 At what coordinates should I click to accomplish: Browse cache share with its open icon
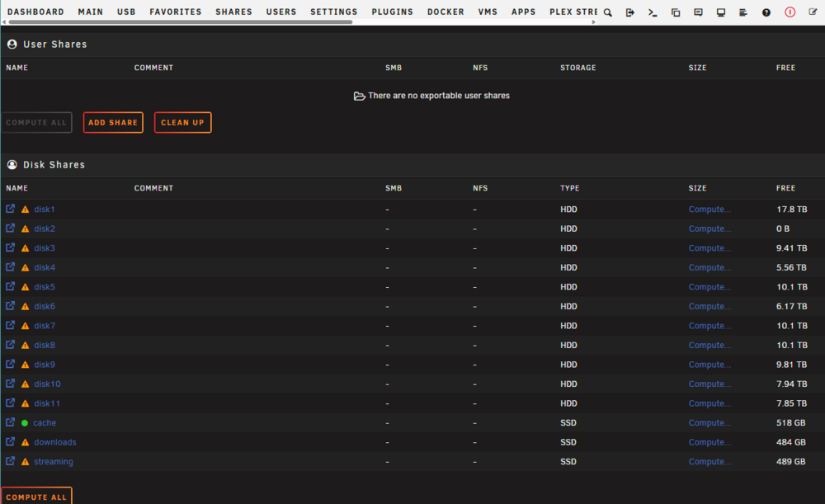[10, 422]
